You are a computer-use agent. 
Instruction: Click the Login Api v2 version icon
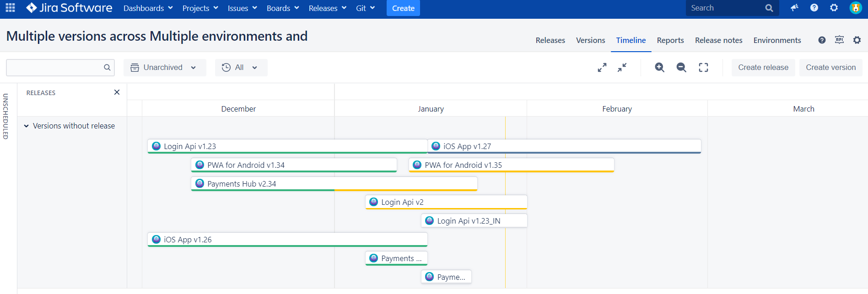click(373, 202)
